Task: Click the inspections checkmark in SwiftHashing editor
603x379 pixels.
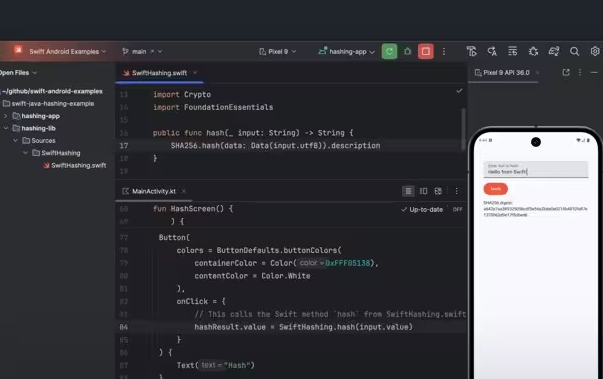Action: point(459,91)
